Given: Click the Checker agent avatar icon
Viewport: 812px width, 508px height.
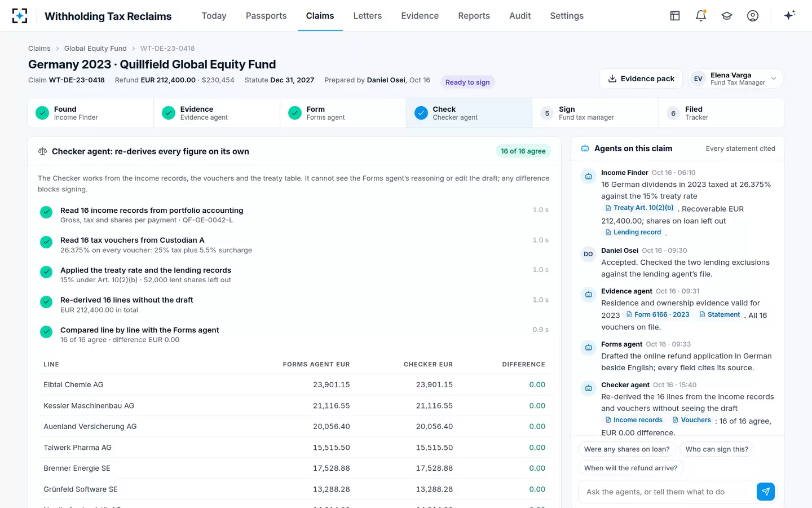Looking at the screenshot, I should [588, 388].
